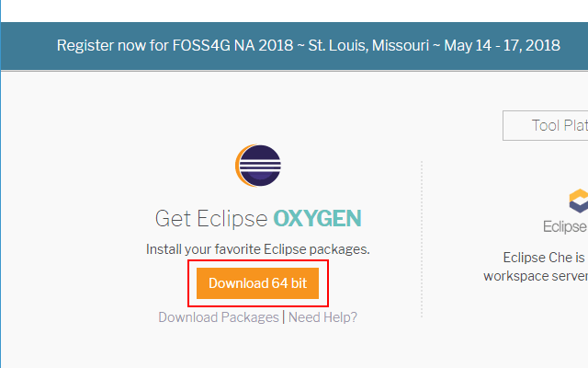Image resolution: width=588 pixels, height=368 pixels.
Task: Click the Install your favorite Eclipse packages text
Action: point(258,249)
